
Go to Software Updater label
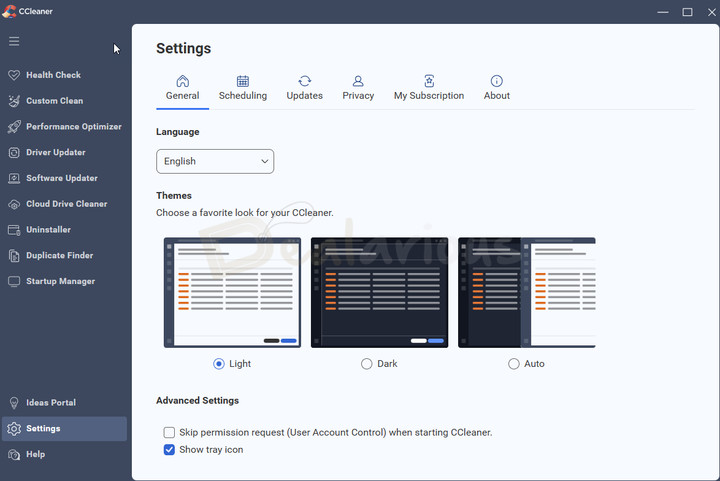click(62, 178)
